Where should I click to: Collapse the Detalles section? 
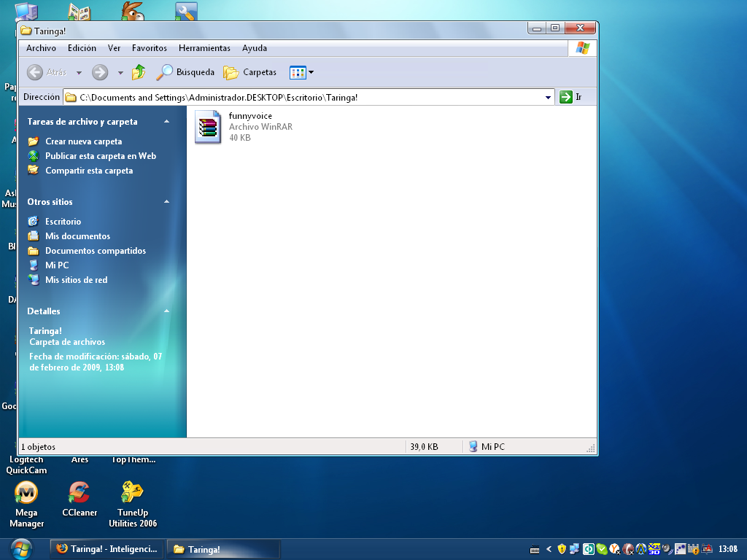click(167, 311)
